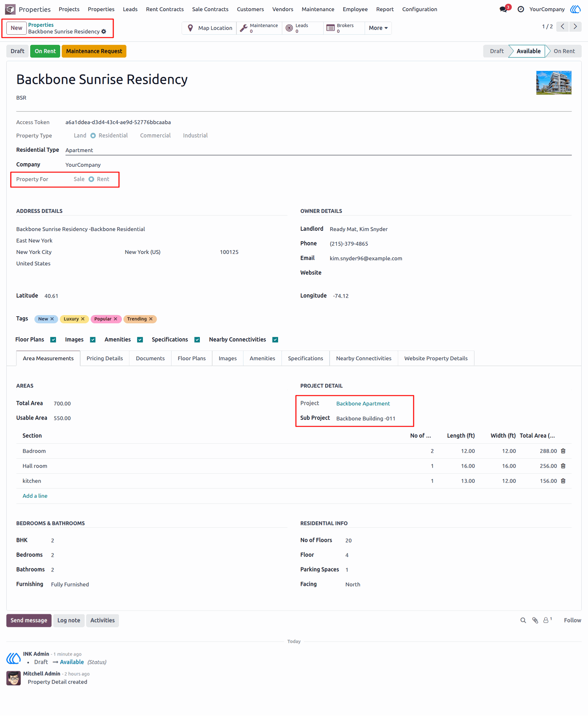Click the Maintenance Request button
This screenshot has height=716, width=588.
94,51
